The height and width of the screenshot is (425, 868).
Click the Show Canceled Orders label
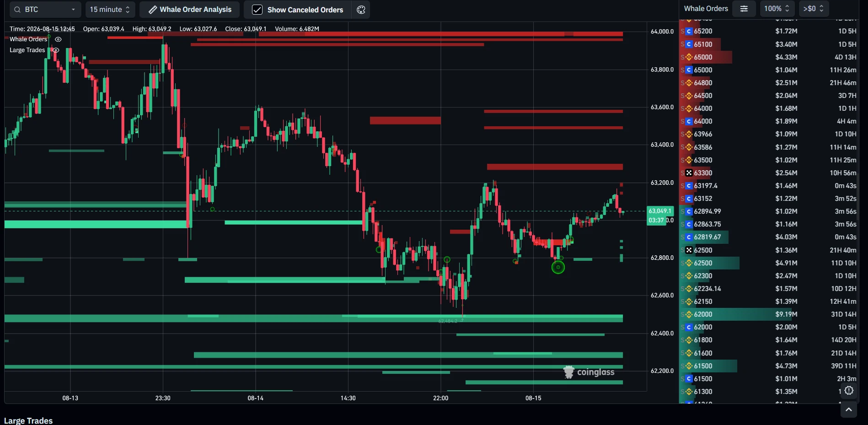[305, 10]
